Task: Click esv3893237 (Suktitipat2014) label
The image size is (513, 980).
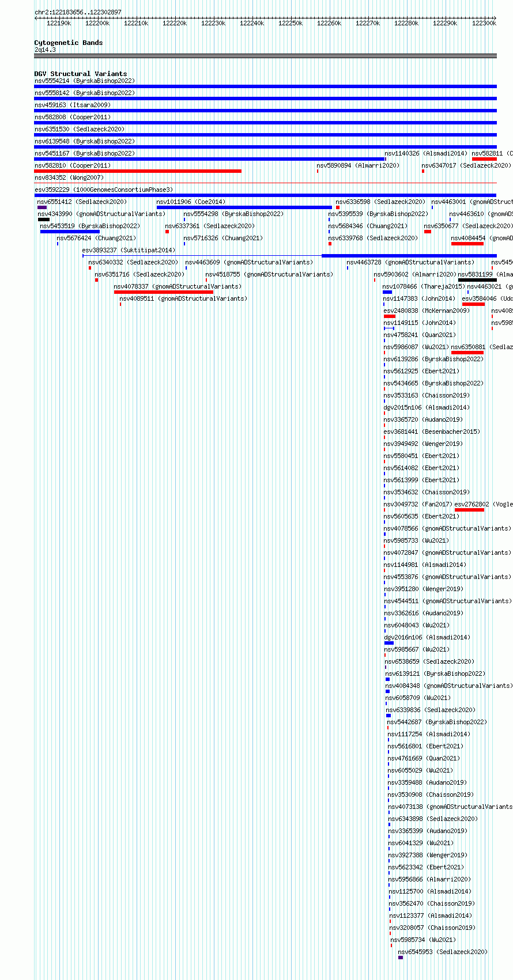Action: pos(129,251)
